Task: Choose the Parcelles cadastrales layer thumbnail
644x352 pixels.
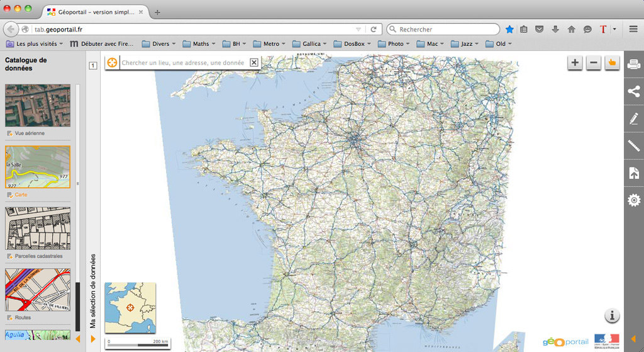Action: pyautogui.click(x=38, y=229)
